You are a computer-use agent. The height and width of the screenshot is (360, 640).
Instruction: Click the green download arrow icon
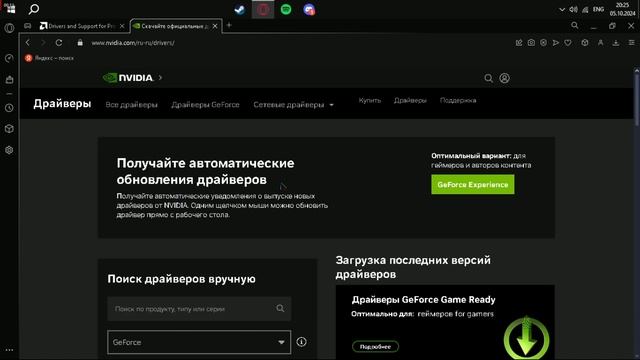(526, 337)
